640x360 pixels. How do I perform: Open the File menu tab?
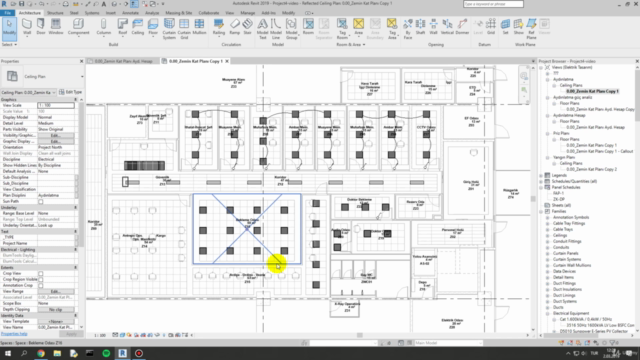7,13
